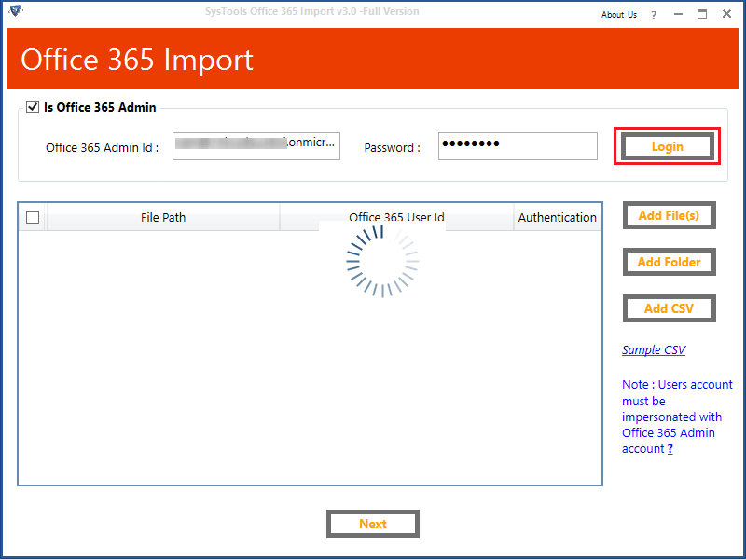Click the loading spinner in file list
The image size is (746, 560).
(382, 261)
